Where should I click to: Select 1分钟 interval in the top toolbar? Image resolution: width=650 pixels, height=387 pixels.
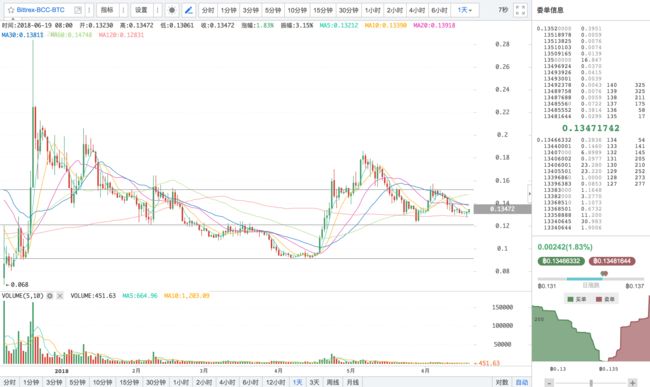point(228,10)
